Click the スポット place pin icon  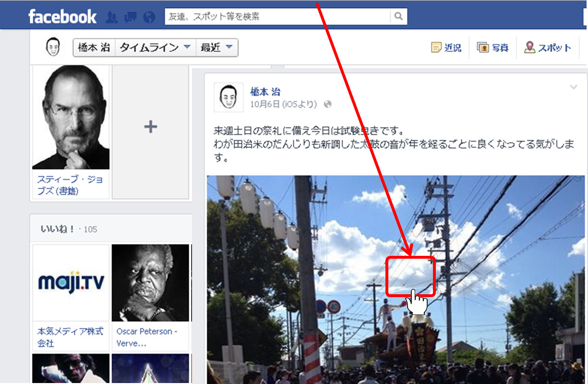529,48
